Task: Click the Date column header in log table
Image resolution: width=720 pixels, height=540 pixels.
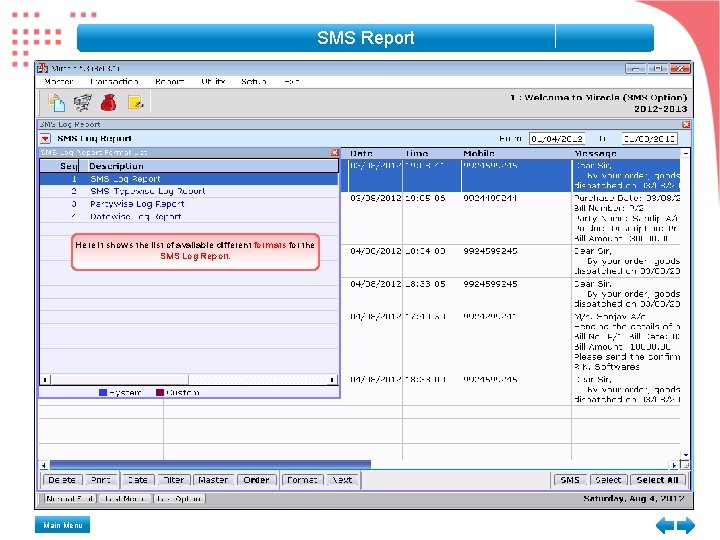Action: point(361,153)
